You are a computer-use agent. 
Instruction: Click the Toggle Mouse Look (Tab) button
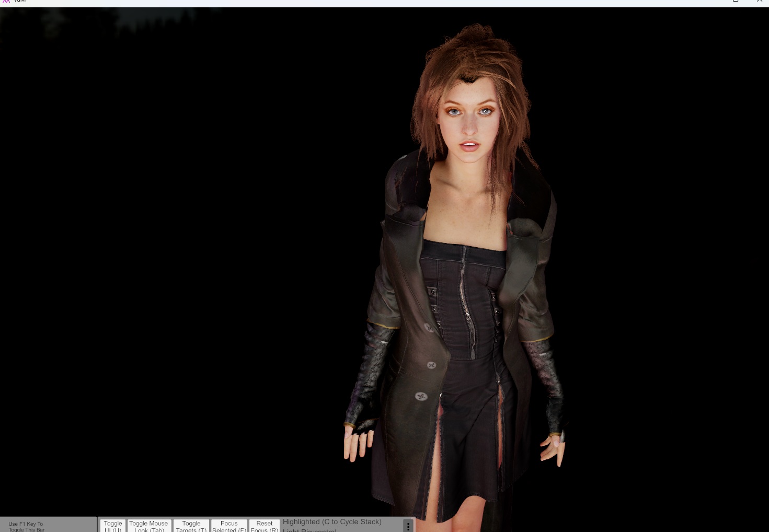tap(149, 526)
